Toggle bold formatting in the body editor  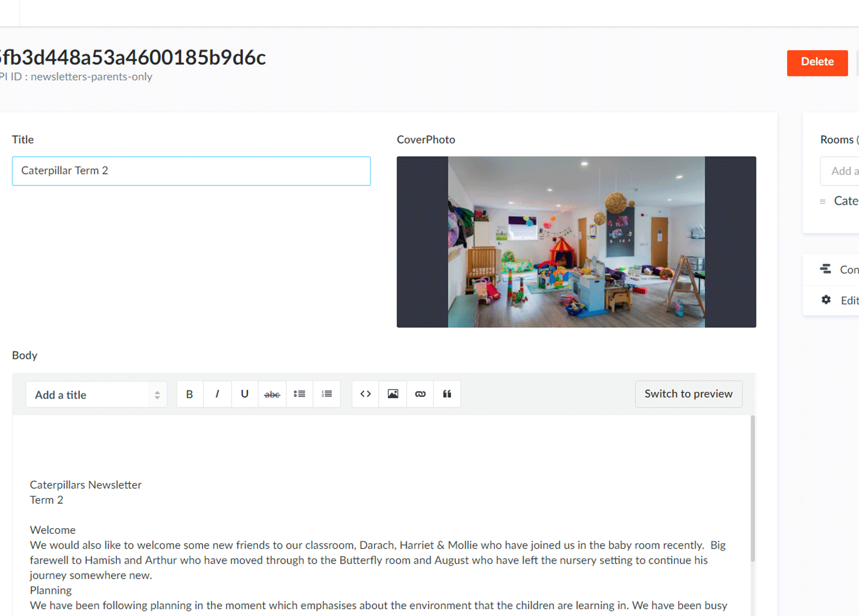[189, 394]
